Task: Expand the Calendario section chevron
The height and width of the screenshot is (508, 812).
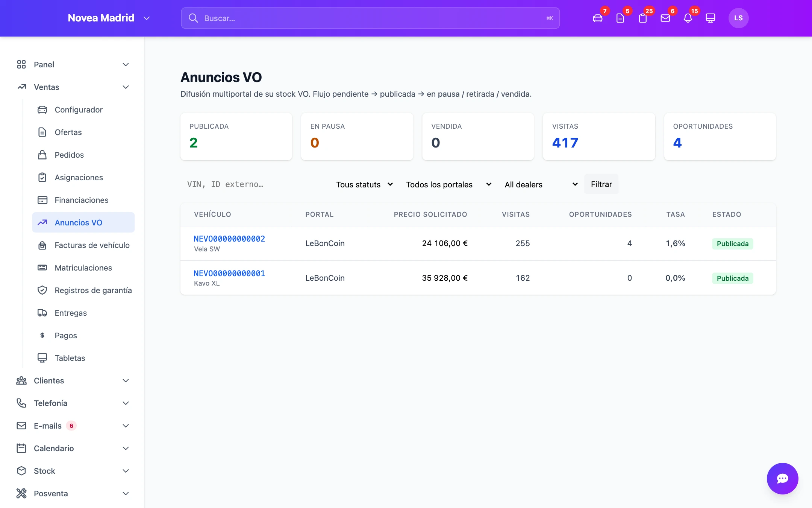Action: tap(126, 448)
